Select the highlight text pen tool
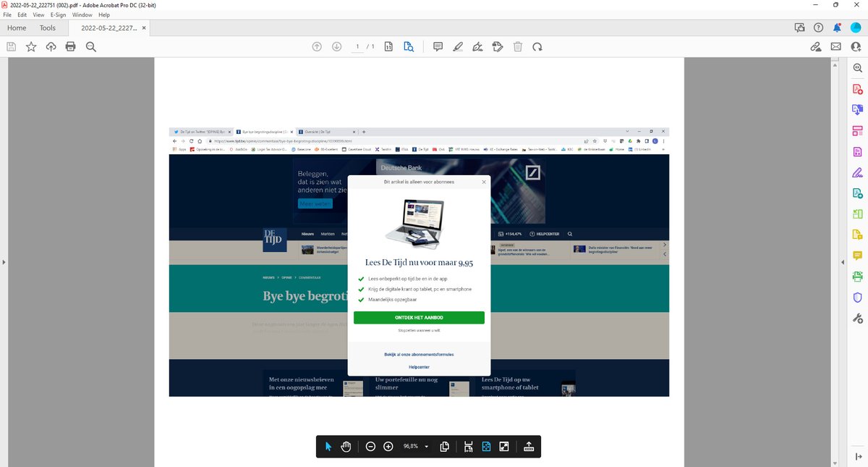The width and height of the screenshot is (868, 467). (x=457, y=46)
